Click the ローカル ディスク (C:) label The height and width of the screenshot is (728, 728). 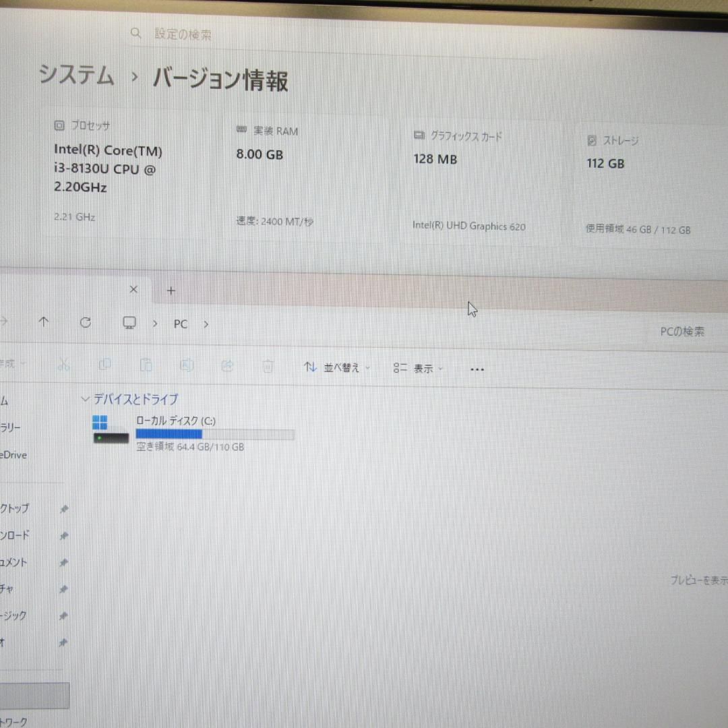(x=175, y=421)
